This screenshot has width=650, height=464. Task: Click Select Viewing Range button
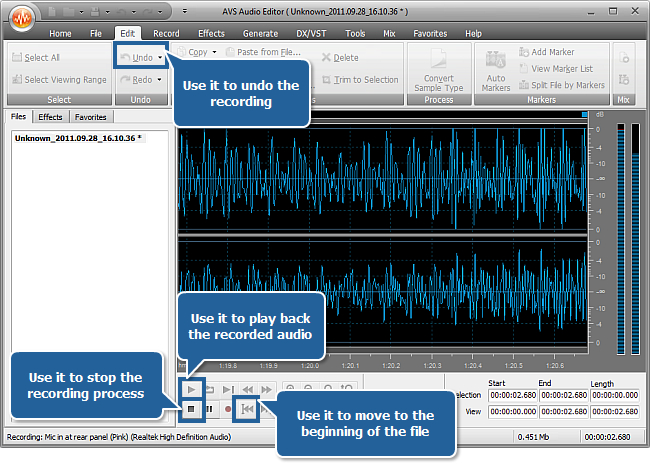(x=59, y=80)
